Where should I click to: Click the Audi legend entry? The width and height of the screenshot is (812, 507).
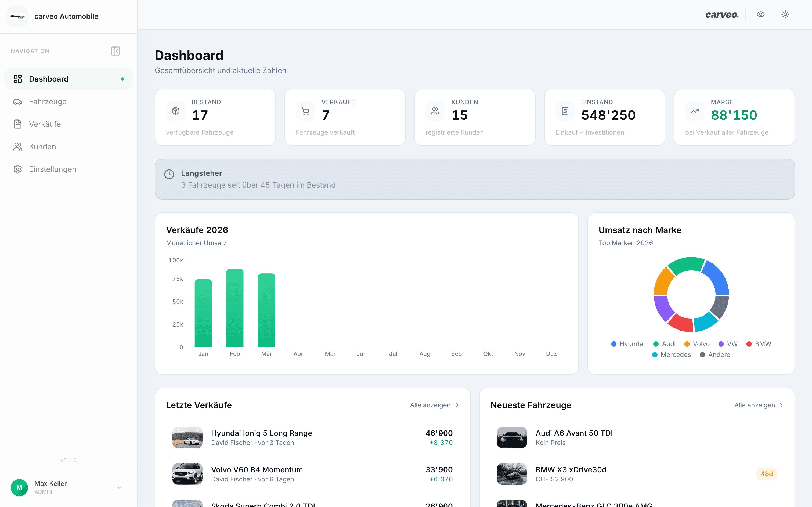coord(665,344)
